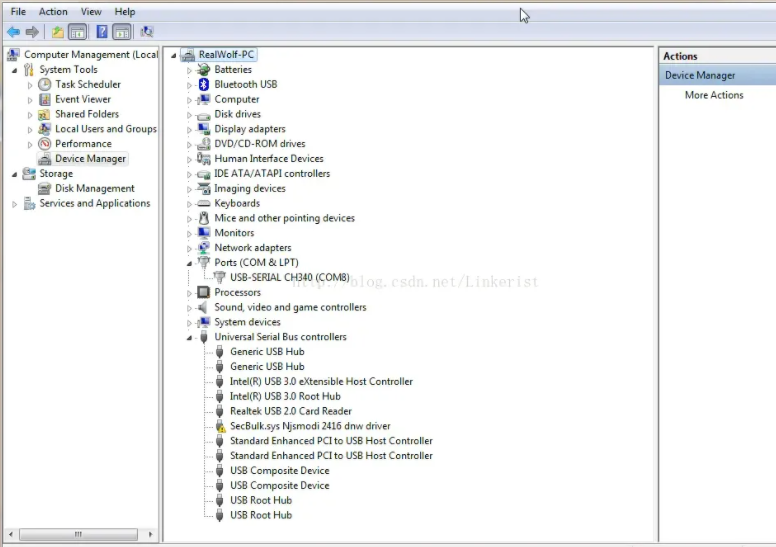
Task: Expand Services and Applications in left tree
Action: (14, 204)
